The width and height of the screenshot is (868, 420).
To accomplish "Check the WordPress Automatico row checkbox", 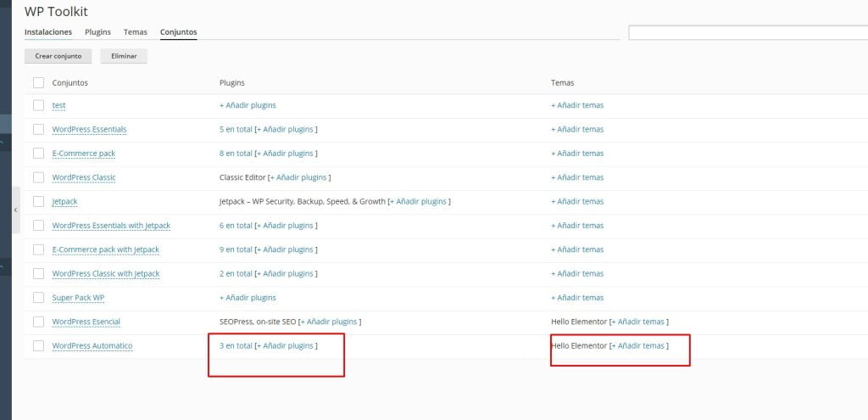I will coord(38,345).
